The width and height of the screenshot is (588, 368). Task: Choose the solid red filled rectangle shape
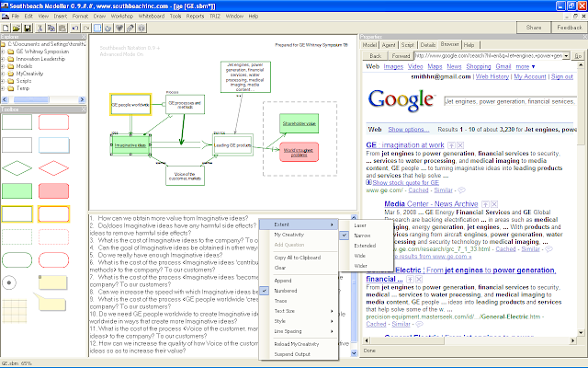(x=53, y=190)
